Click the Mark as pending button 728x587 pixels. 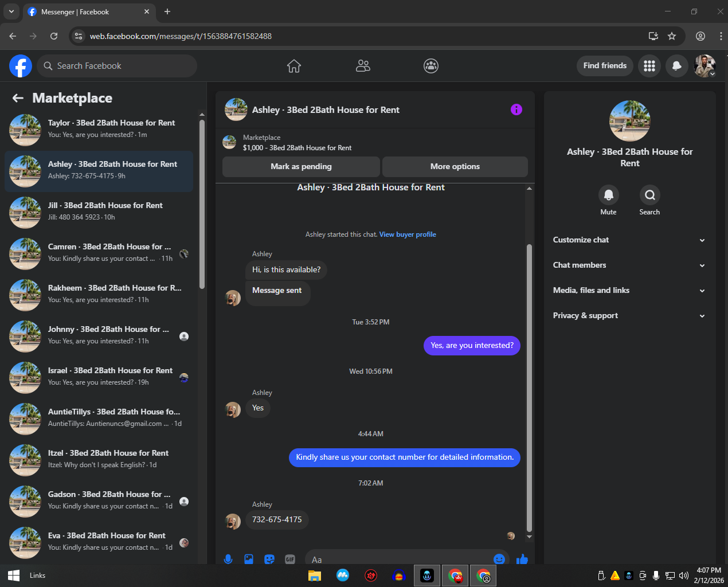301,167
